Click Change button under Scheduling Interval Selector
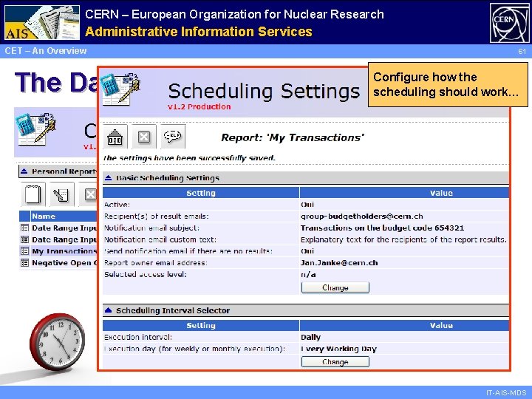Viewport: 532px width, 399px height. (x=335, y=362)
